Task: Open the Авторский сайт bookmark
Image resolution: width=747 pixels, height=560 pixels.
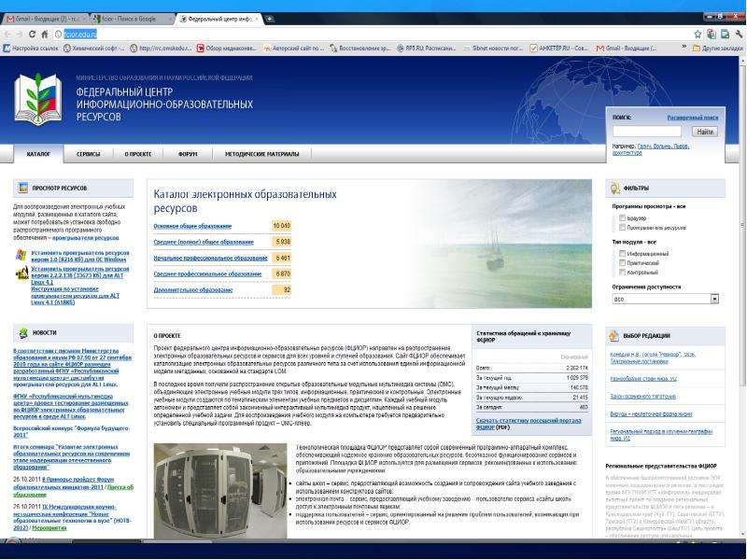Action: point(293,49)
